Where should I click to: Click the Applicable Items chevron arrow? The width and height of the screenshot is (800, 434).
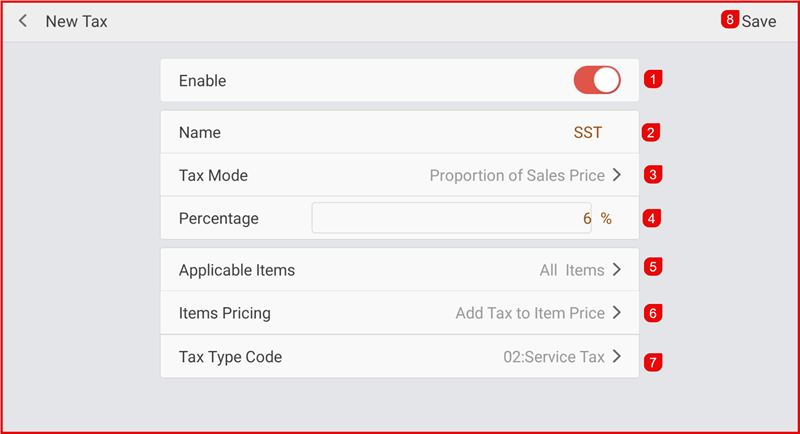click(x=617, y=270)
